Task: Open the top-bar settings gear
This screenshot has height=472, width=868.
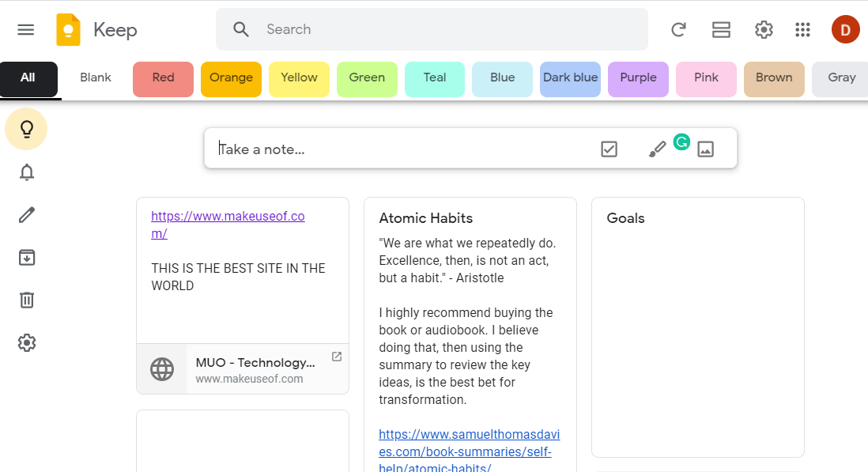Action: 764,29
